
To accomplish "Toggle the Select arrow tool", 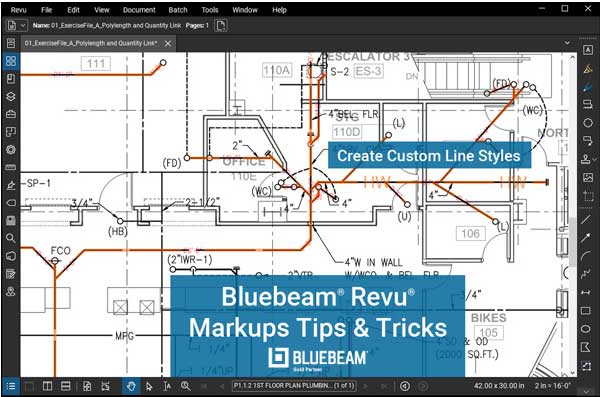I will pyautogui.click(x=149, y=386).
